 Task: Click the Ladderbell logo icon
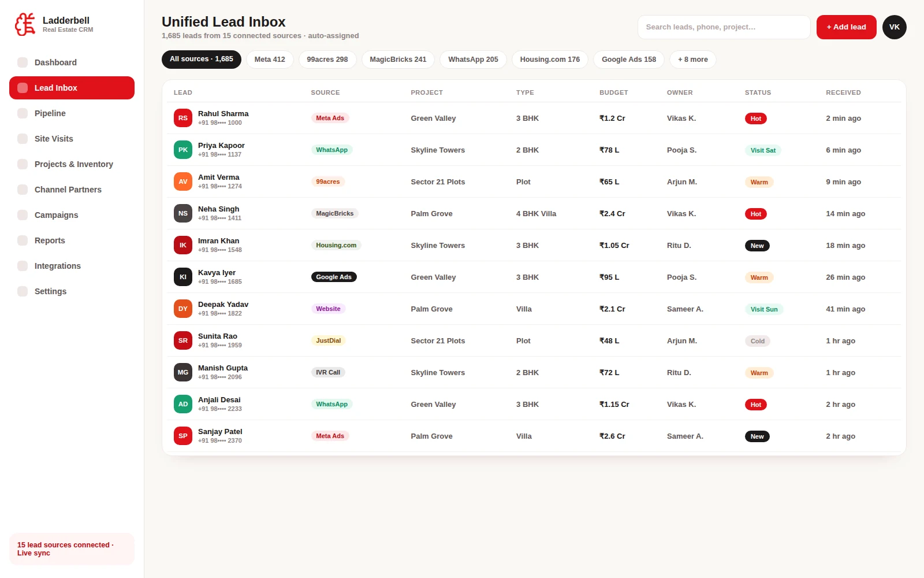pos(25,24)
